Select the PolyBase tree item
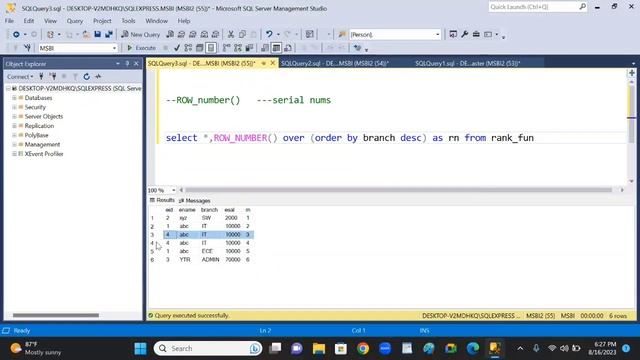This screenshot has height=360, width=640. point(36,135)
